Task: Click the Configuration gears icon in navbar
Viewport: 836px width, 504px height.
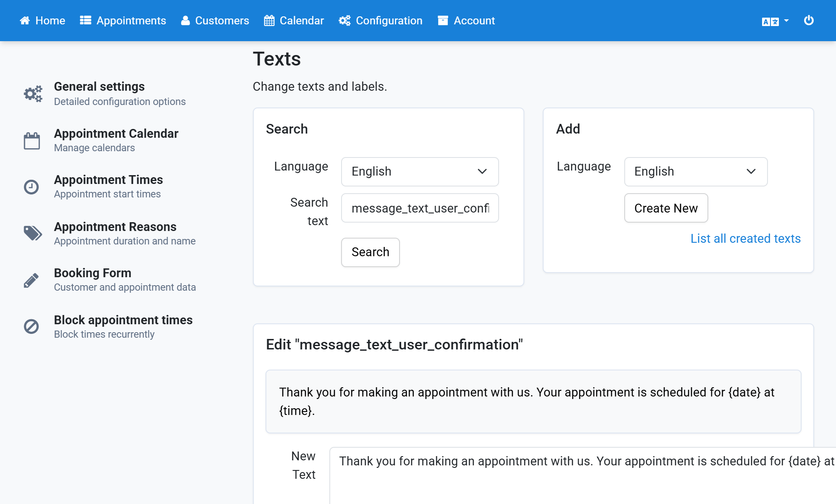Action: click(344, 21)
